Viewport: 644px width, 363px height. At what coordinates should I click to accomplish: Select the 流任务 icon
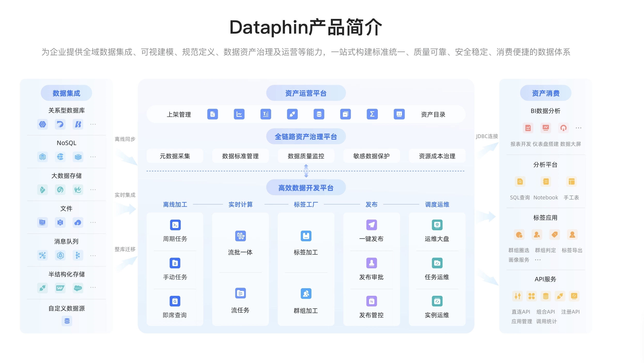[240, 293]
